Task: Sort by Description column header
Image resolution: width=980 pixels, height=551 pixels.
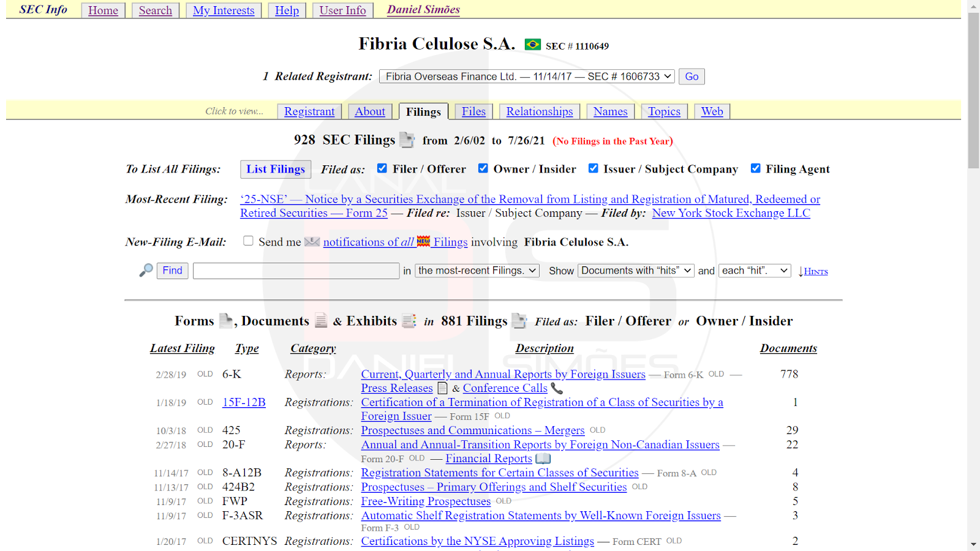Action: (x=545, y=348)
